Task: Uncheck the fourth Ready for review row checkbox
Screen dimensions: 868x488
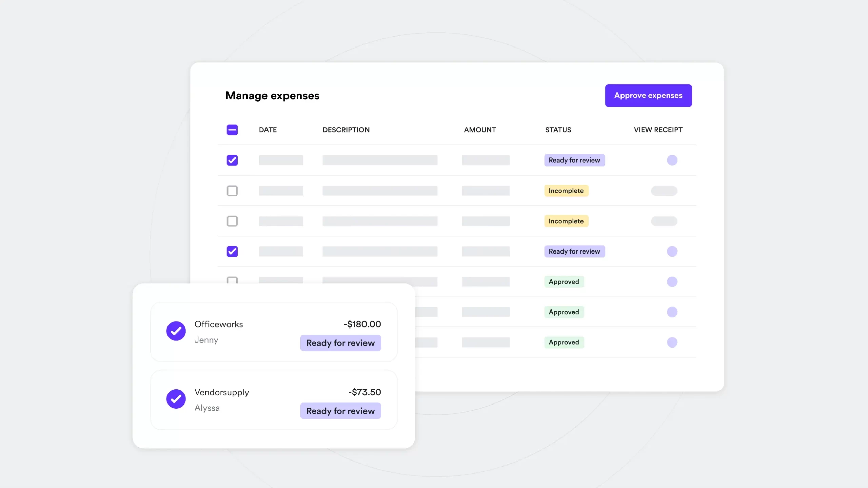Action: point(232,251)
